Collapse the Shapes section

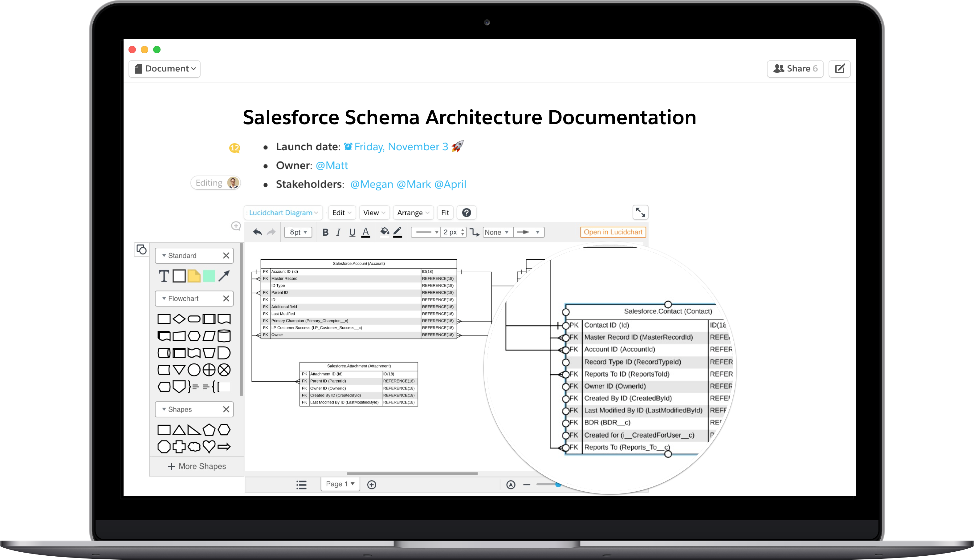tap(164, 410)
